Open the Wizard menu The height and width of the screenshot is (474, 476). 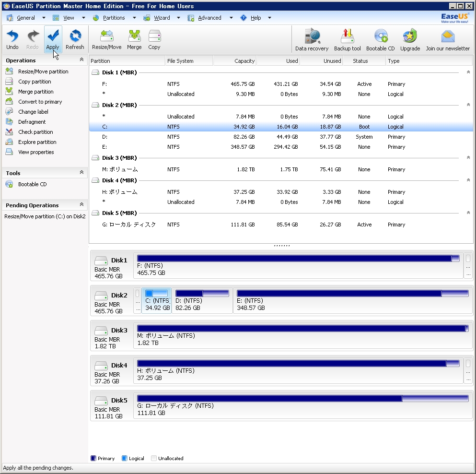tap(162, 18)
